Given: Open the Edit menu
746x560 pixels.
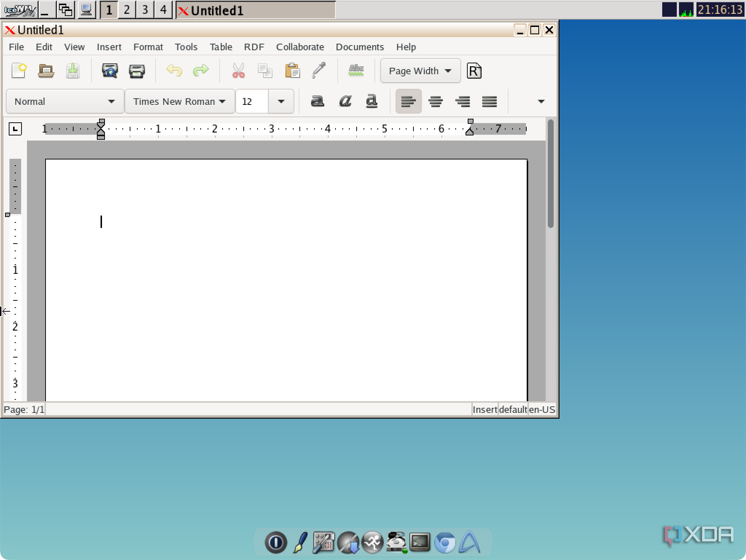Looking at the screenshot, I should (44, 47).
